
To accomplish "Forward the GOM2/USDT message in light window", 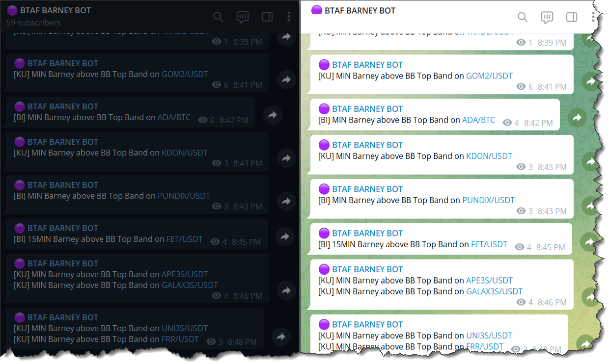I will [591, 81].
